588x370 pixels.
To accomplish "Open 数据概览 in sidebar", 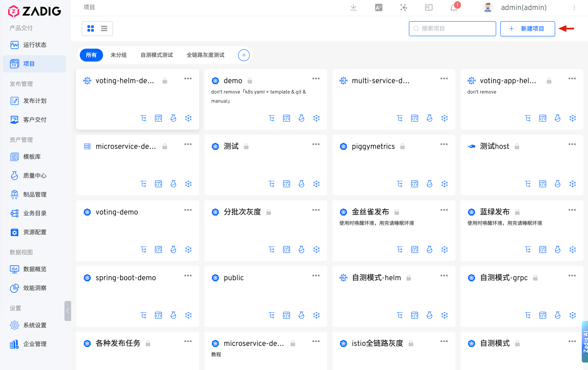I will tap(34, 269).
